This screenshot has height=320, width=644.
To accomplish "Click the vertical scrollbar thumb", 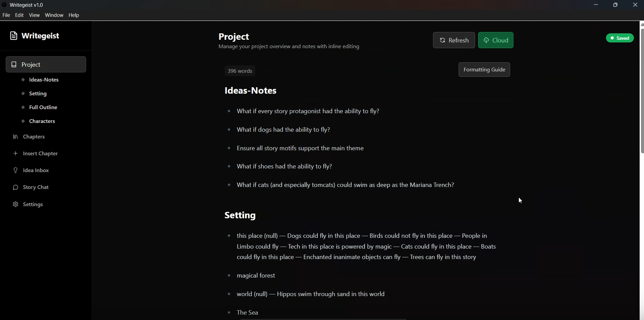I will pos(642,91).
